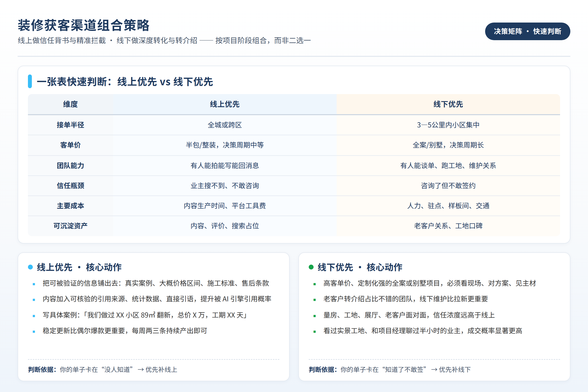Screen dimensions: 588x392
Task: Click the 决策矩阵 · 快速判断 badge
Action: click(527, 31)
